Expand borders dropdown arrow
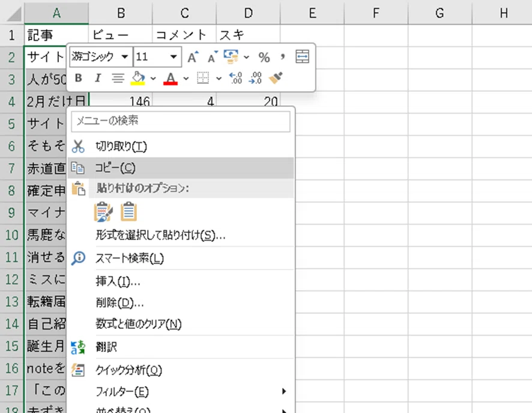532x413 pixels. tap(219, 79)
